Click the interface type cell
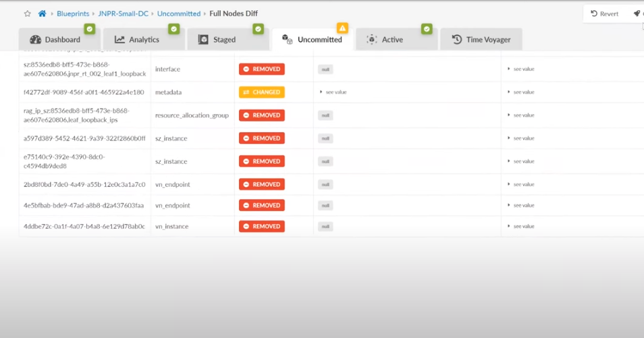 tap(167, 69)
